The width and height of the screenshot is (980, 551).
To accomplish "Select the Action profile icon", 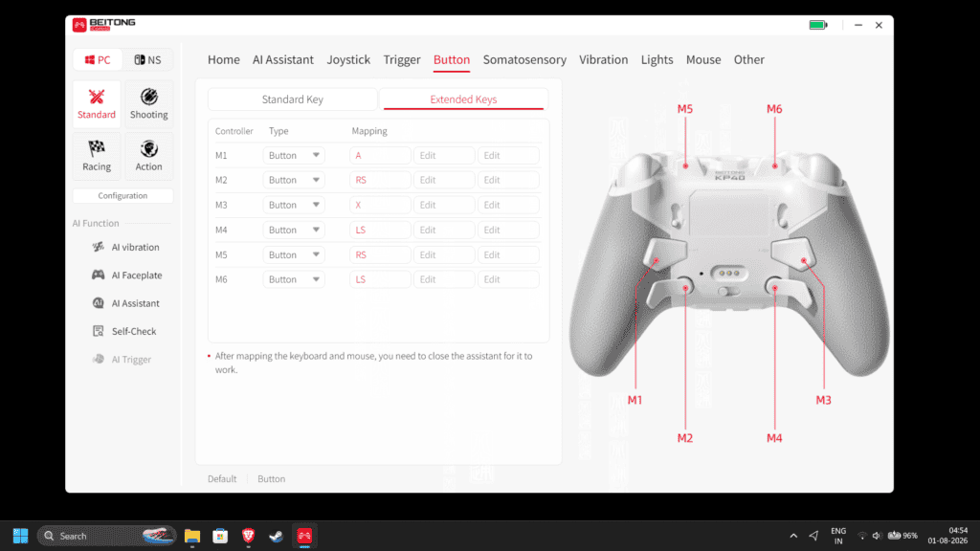I will point(148,156).
